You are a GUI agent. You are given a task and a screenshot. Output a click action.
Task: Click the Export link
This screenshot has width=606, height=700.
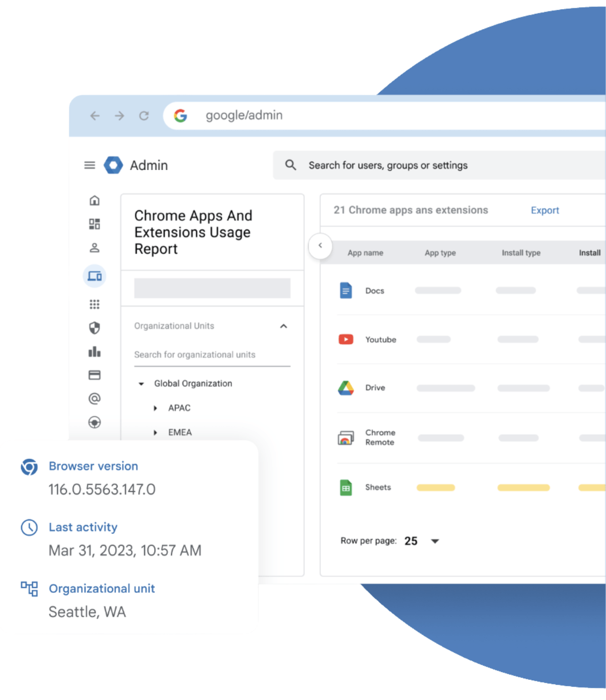point(545,210)
